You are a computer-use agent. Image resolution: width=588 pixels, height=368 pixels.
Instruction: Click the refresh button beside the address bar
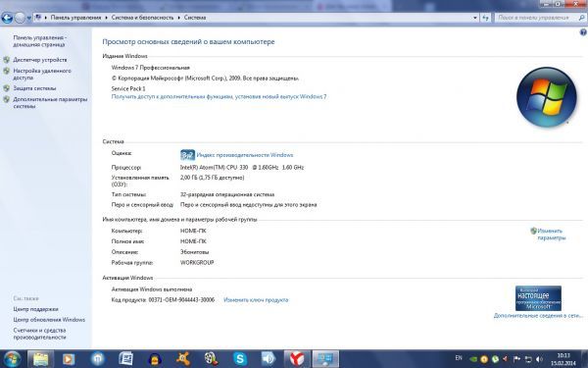coord(486,18)
